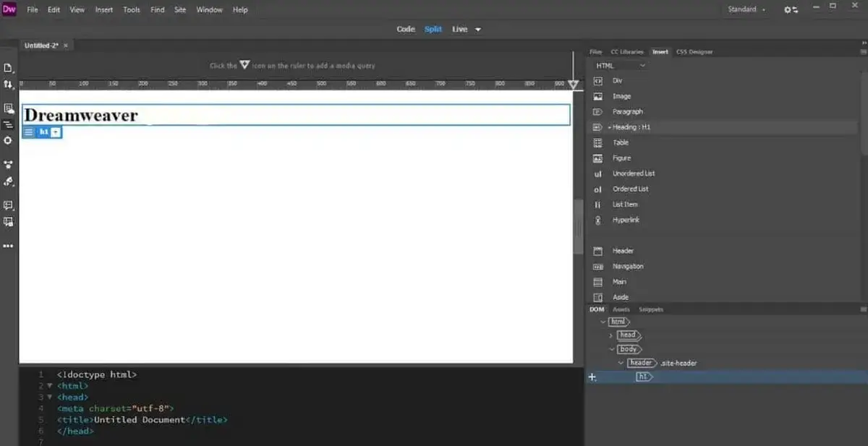Open the Open Documents toolbar icon

click(9, 68)
